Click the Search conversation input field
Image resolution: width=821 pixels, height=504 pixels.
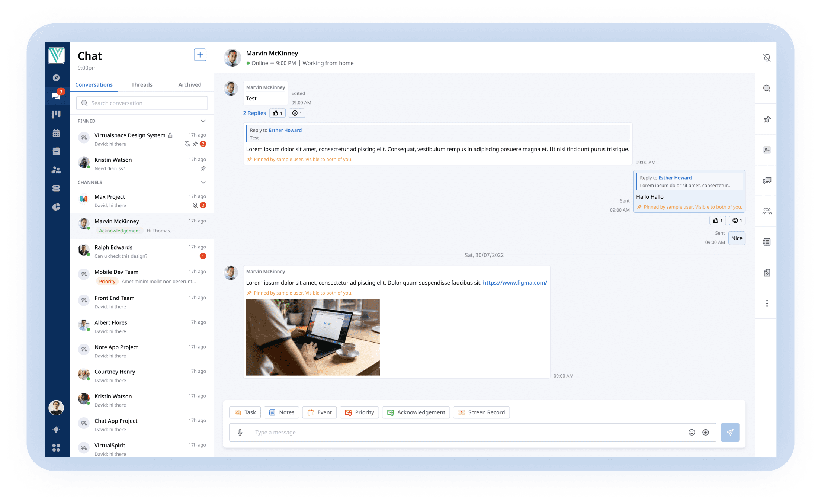point(142,103)
